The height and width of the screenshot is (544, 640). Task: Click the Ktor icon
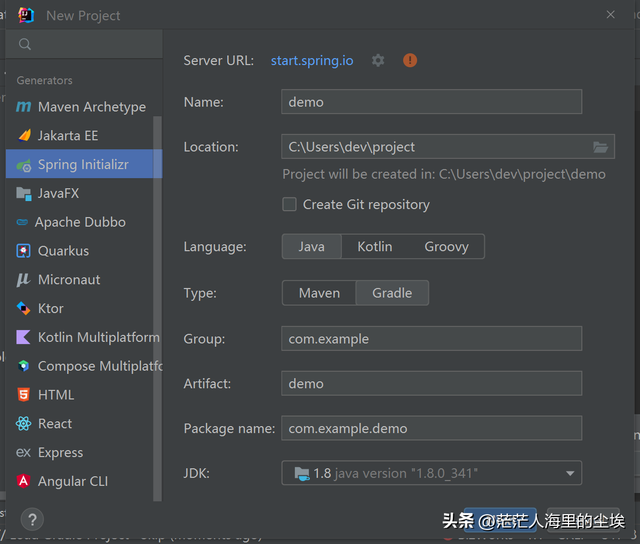(x=23, y=309)
